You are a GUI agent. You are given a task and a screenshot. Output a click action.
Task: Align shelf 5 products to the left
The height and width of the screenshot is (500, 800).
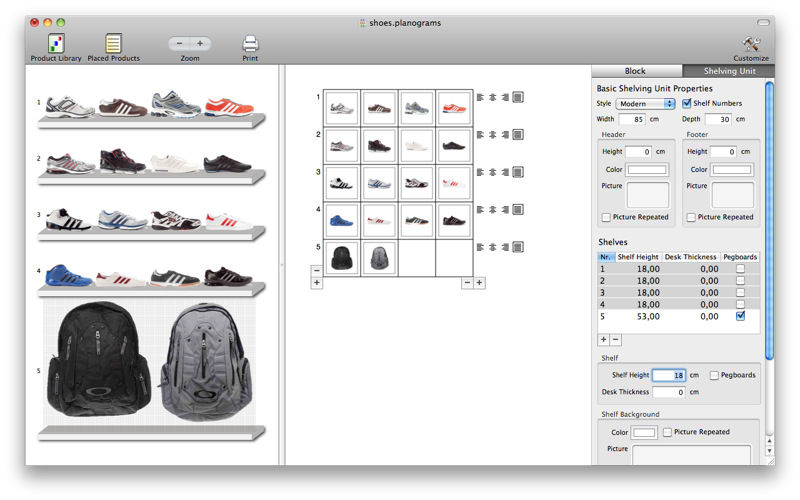click(480, 247)
